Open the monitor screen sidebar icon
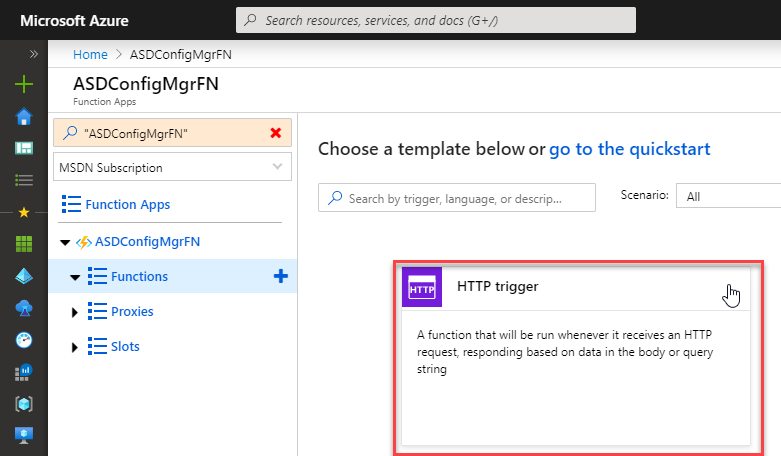This screenshot has width=781, height=456. coord(24,435)
